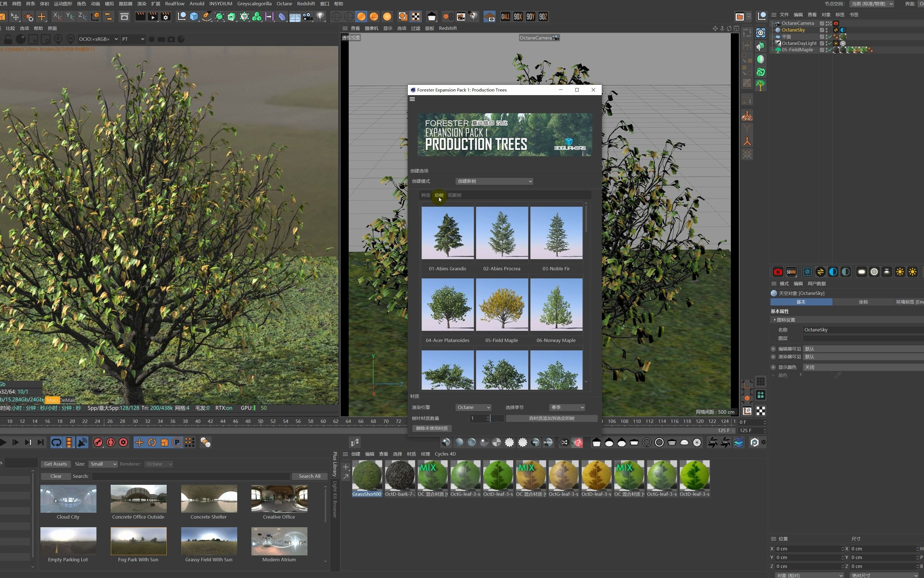Add a Floor grid object icon

(x=295, y=16)
